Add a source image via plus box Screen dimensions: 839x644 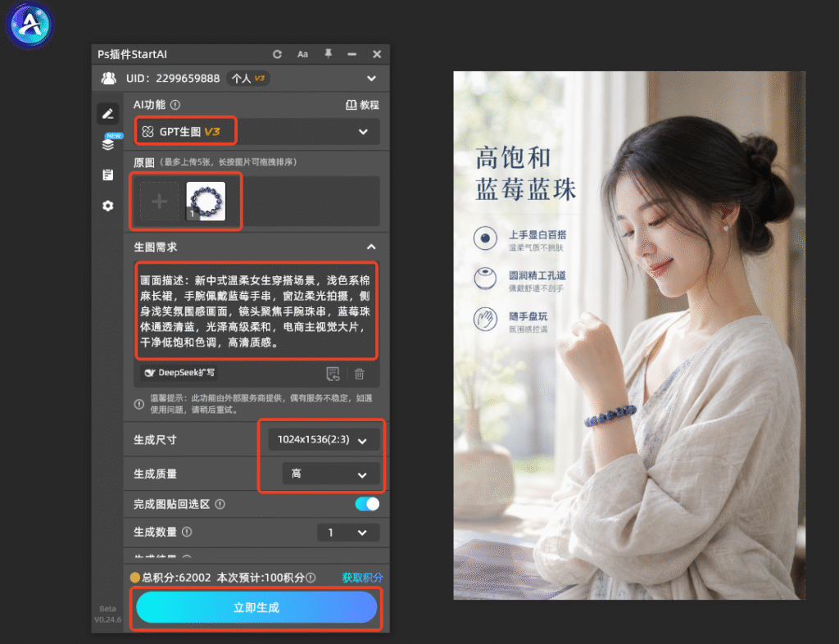pyautogui.click(x=159, y=202)
